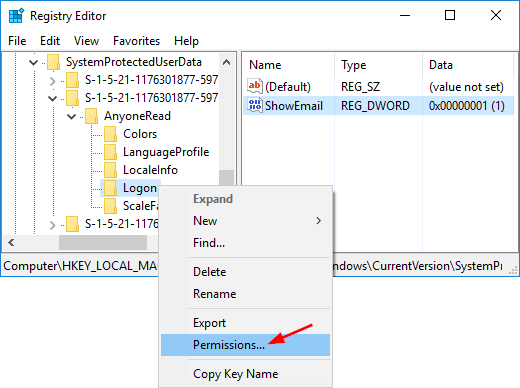Image resolution: width=520 pixels, height=388 pixels.
Task: Open the View menu
Action: pos(86,41)
